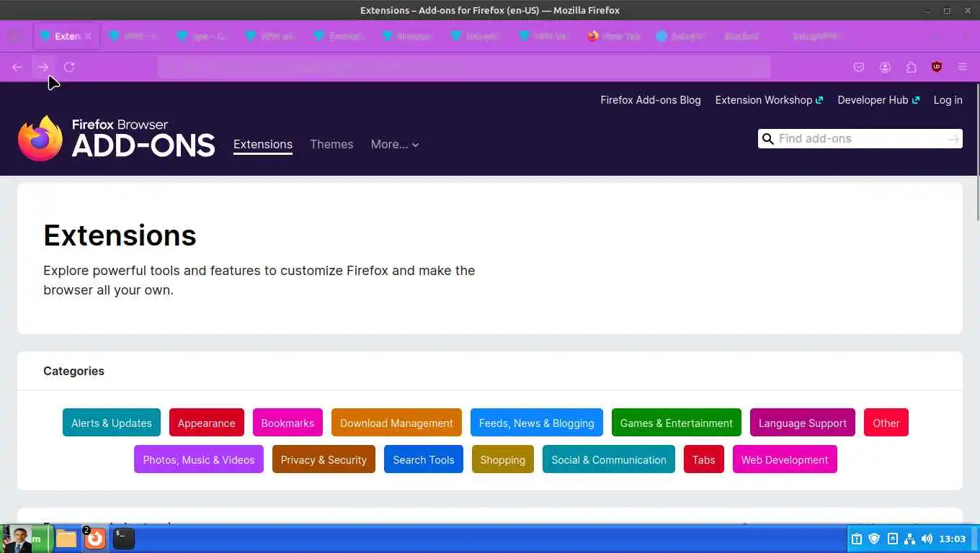Image resolution: width=980 pixels, height=553 pixels.
Task: Open the shield security tray icon
Action: coord(874,539)
